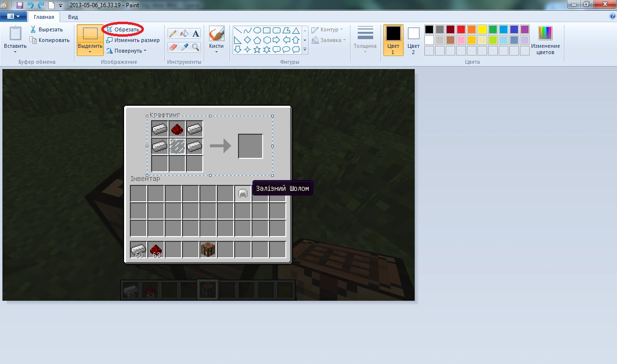The height and width of the screenshot is (364, 617).
Task: Click Изменить размер button
Action: [133, 40]
